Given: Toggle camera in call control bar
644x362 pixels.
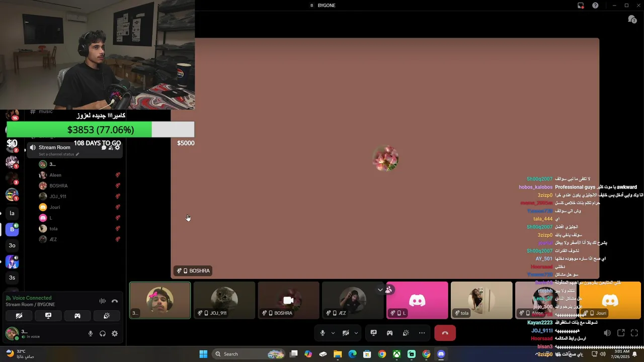Looking at the screenshot, I should click(346, 333).
